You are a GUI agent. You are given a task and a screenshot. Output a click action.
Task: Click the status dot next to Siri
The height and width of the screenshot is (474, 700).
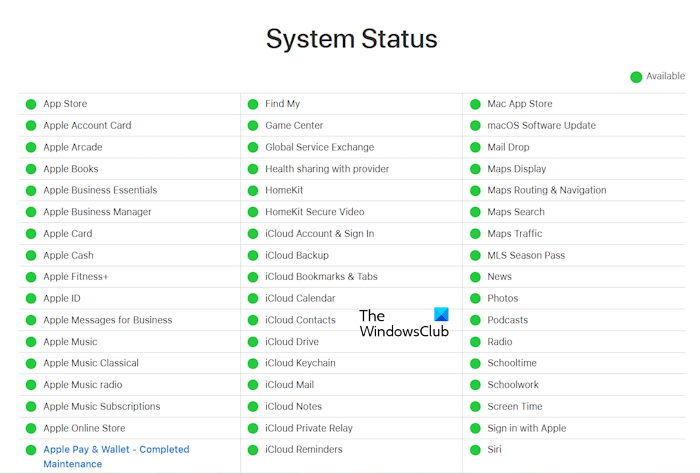[475, 450]
